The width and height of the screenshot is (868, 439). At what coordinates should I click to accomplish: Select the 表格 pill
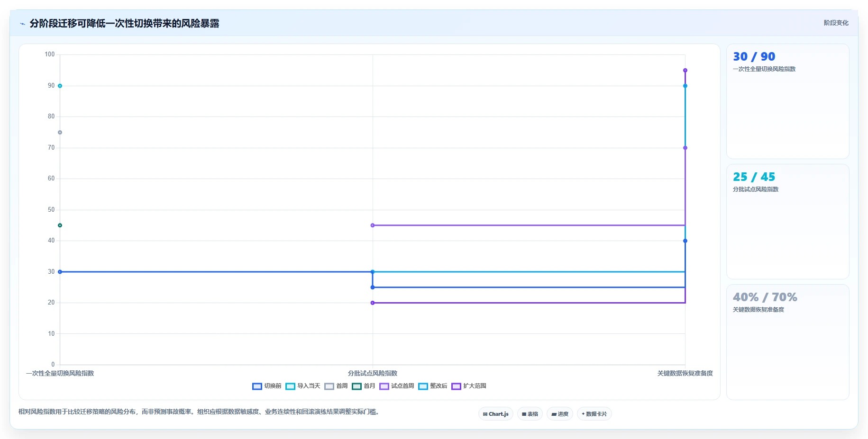(x=530, y=414)
